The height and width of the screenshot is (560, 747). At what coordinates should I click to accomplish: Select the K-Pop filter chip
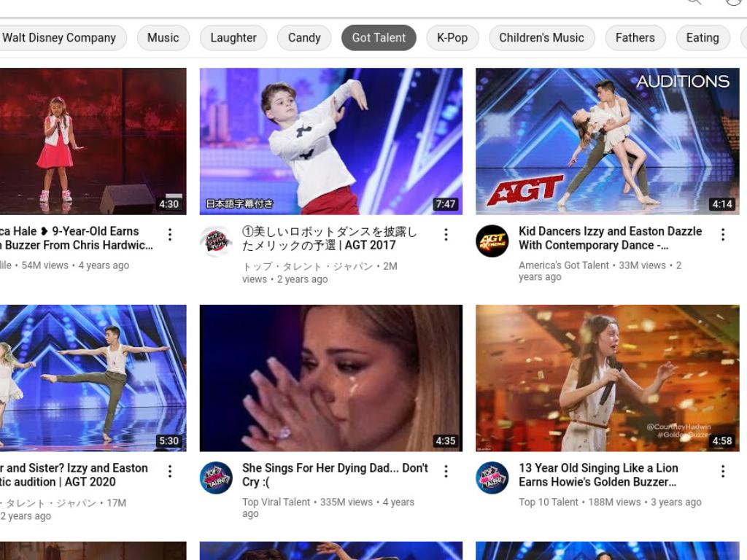coord(452,38)
